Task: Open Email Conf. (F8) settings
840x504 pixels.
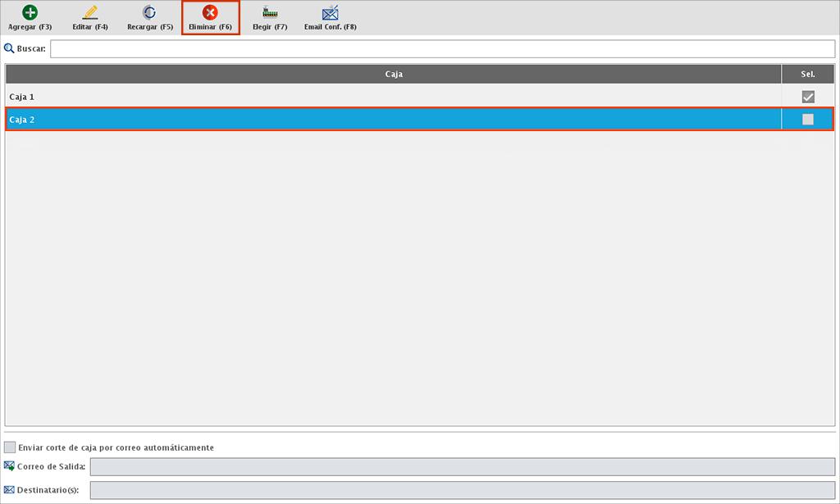Action: (330, 12)
